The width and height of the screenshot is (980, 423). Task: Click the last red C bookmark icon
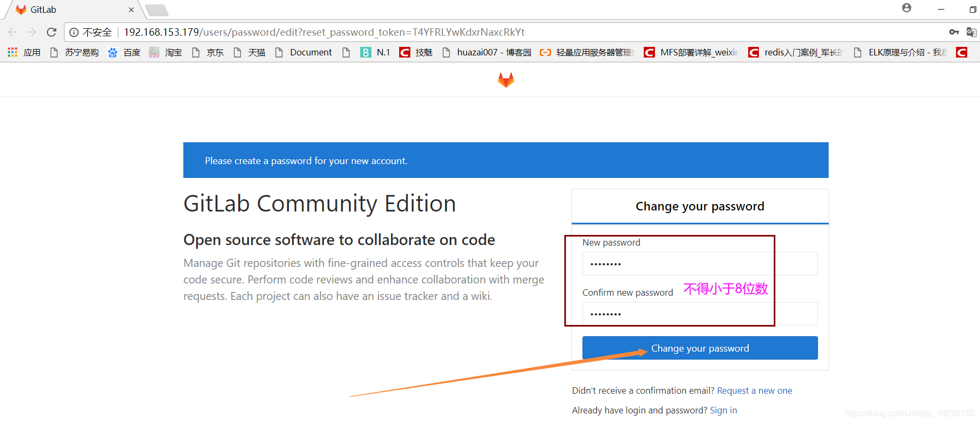[961, 52]
